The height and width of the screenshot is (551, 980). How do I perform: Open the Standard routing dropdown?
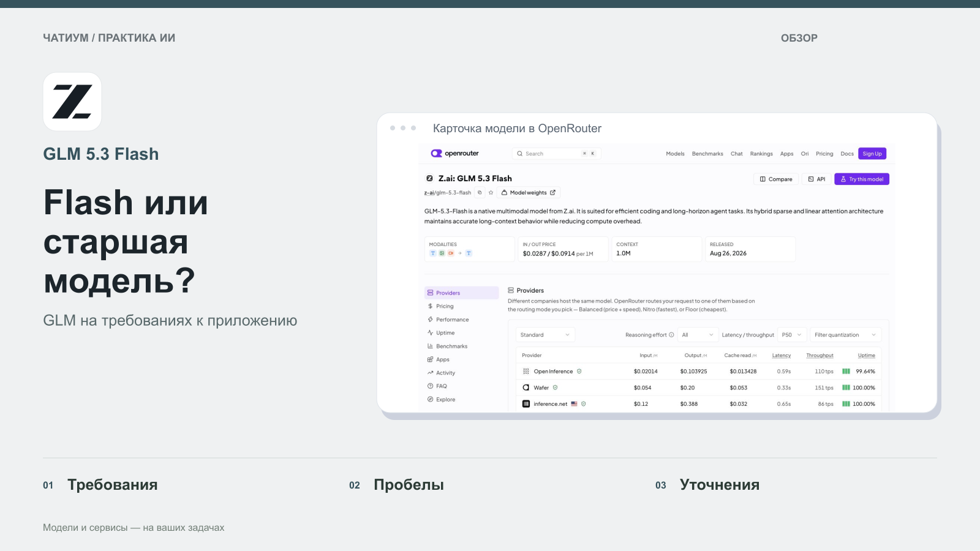point(545,335)
